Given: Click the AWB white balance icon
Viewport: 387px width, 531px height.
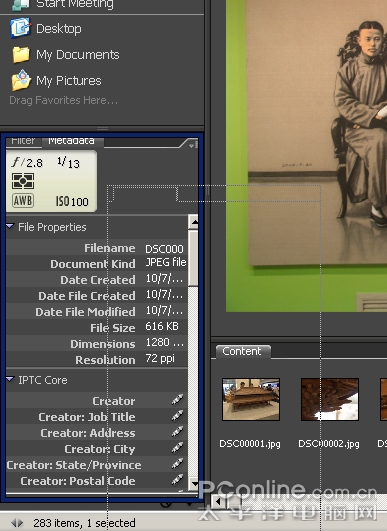Looking at the screenshot, I should [x=23, y=201].
